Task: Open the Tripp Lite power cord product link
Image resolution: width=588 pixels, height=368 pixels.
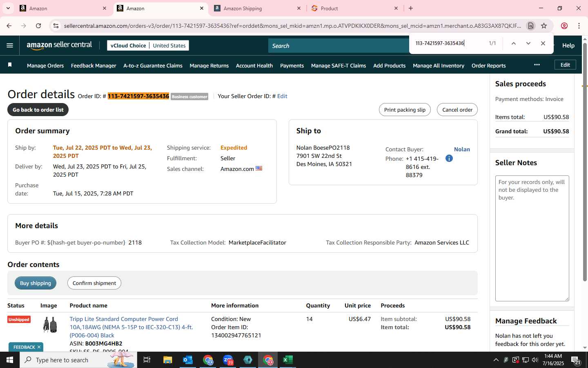Action: (x=131, y=327)
